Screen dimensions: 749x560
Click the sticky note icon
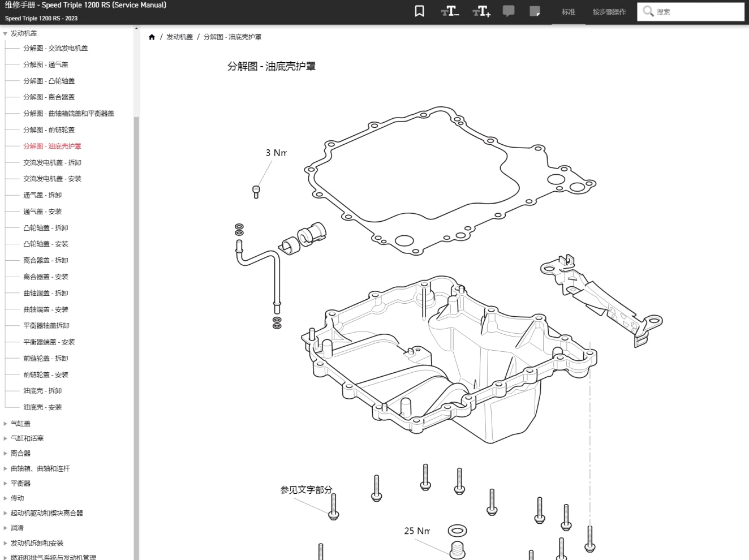[535, 11]
